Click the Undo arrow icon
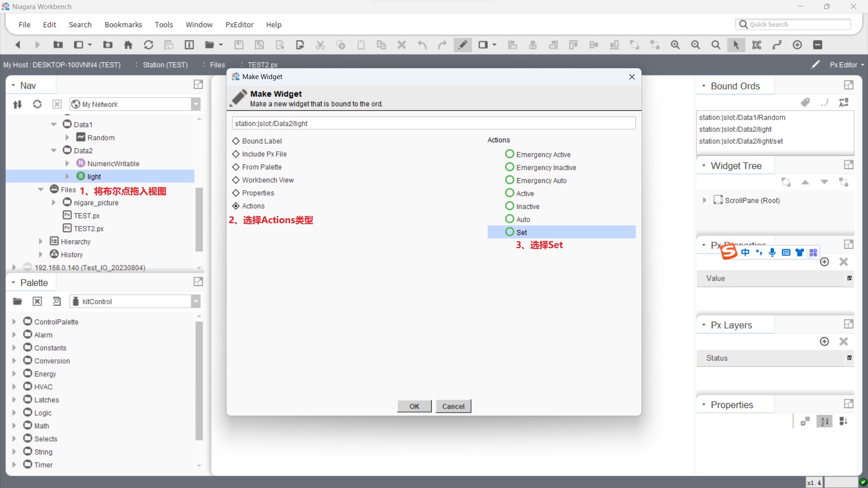 pyautogui.click(x=422, y=45)
